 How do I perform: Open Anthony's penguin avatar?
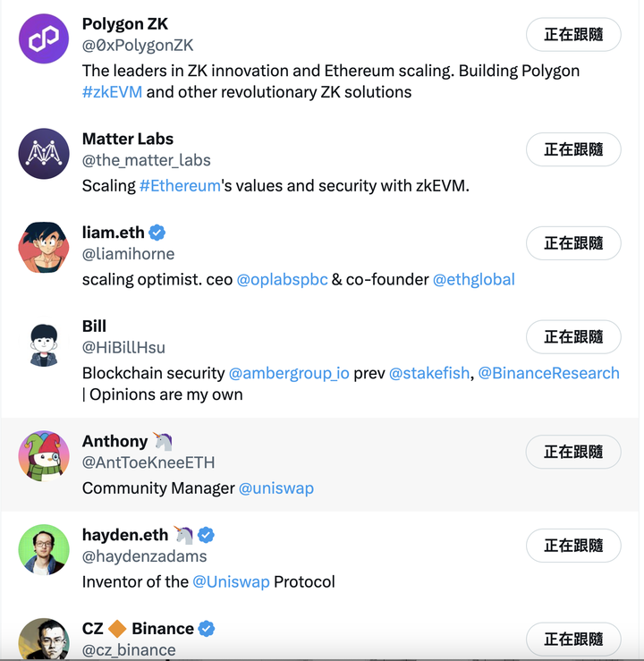[44, 455]
